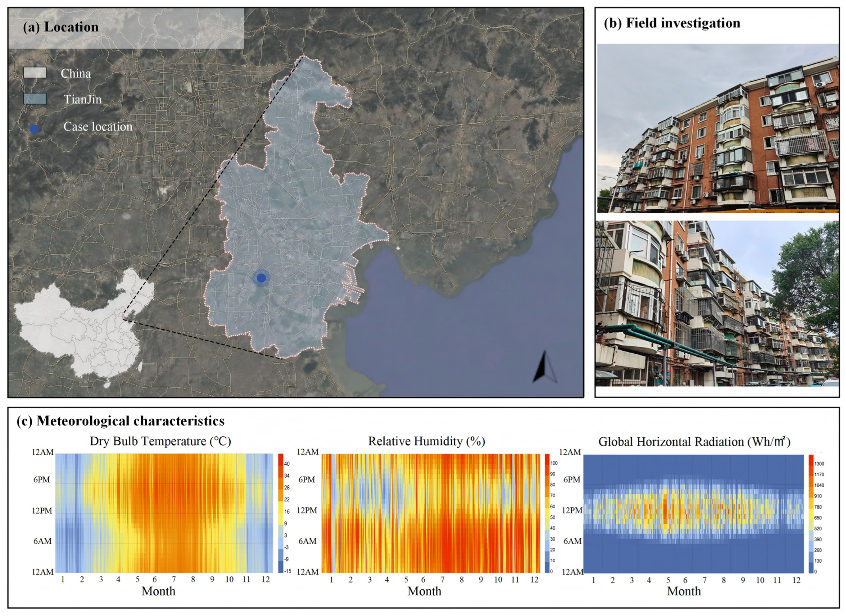Viewport: 846px width, 616px height.
Task: Click the Dry Bulb Temperature heatmap
Action: click(164, 513)
